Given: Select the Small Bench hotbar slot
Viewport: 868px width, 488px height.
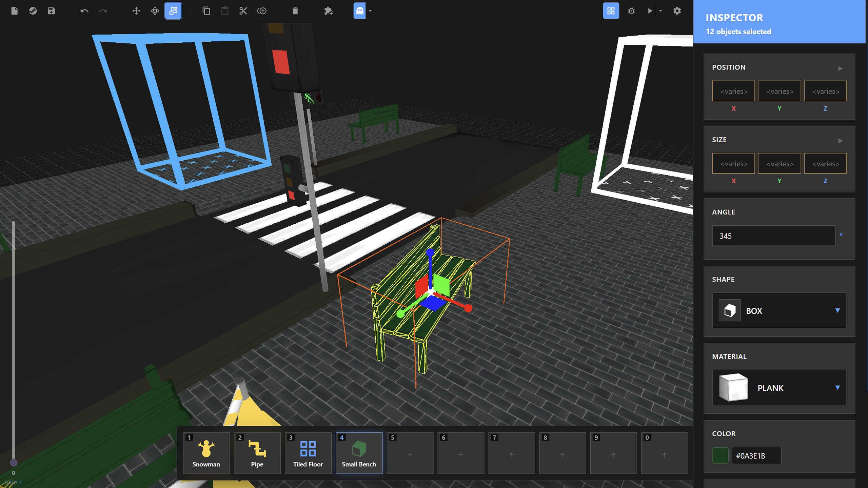Looking at the screenshot, I should pos(358,453).
